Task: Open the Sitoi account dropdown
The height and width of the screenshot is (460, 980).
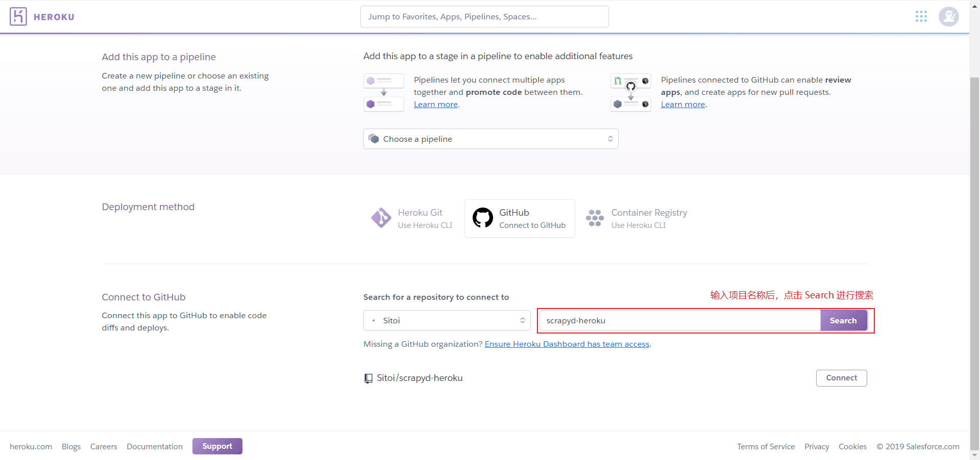Action: [x=447, y=321]
